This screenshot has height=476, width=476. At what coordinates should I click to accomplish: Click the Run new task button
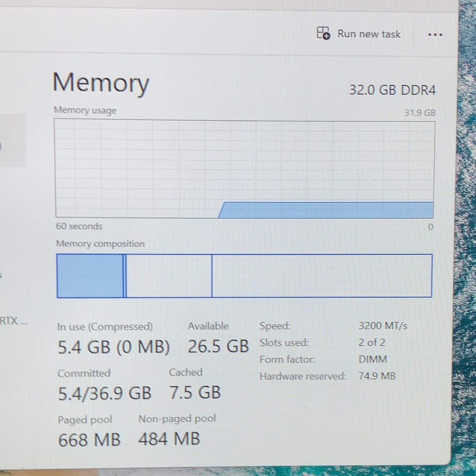(359, 34)
